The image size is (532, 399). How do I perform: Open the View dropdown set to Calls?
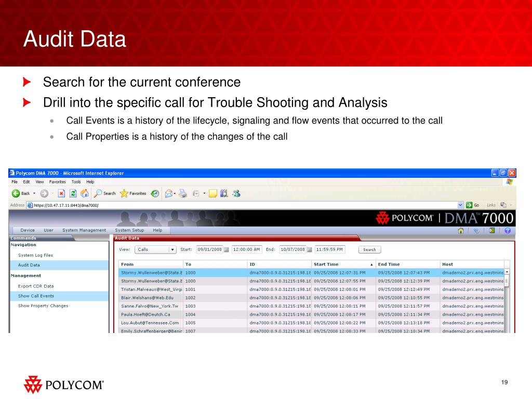click(x=155, y=249)
